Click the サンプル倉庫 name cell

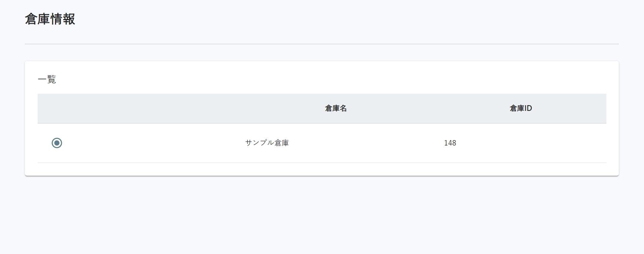point(267,143)
